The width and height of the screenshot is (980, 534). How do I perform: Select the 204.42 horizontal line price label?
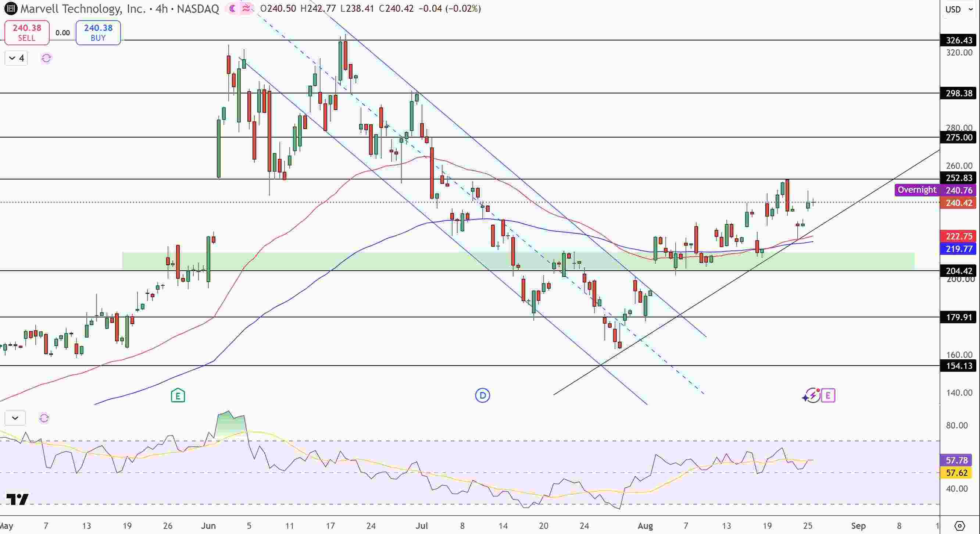pos(958,271)
